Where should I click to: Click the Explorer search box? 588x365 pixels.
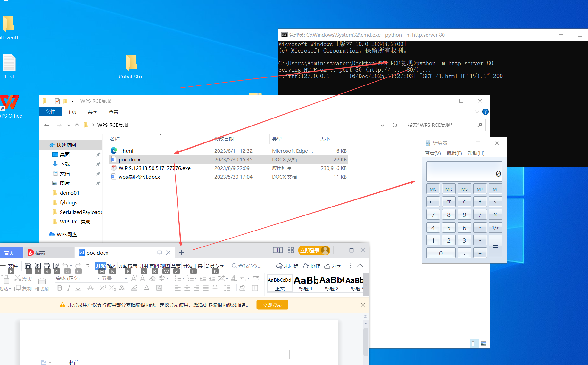pos(445,125)
